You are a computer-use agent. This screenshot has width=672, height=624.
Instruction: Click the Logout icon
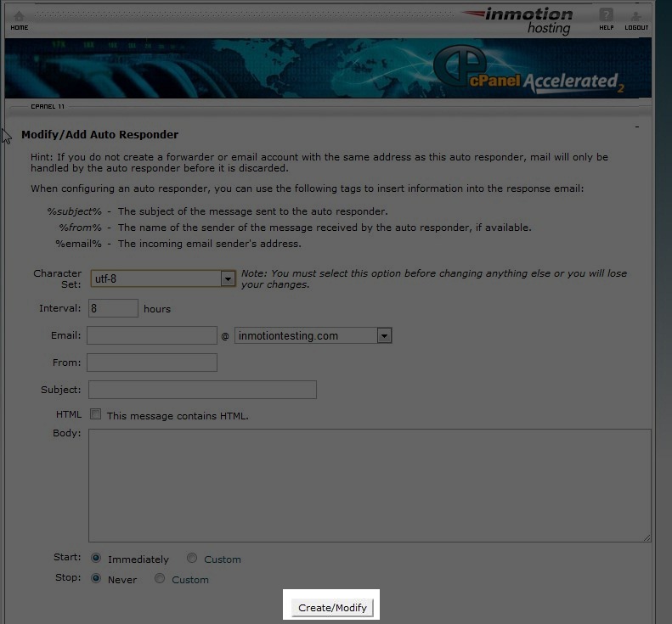click(636, 16)
